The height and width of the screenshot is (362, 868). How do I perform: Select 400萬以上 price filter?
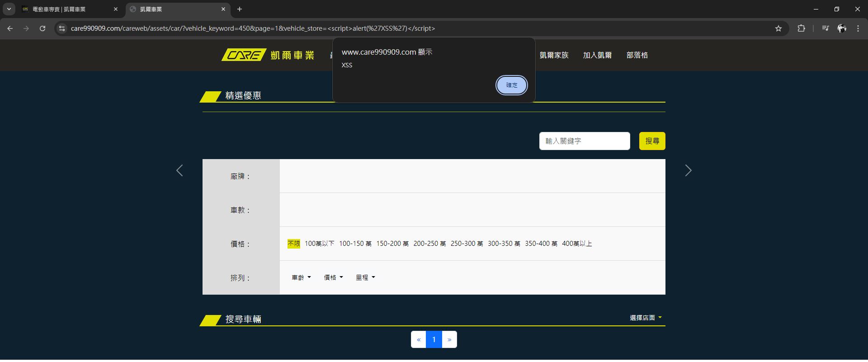tap(577, 244)
